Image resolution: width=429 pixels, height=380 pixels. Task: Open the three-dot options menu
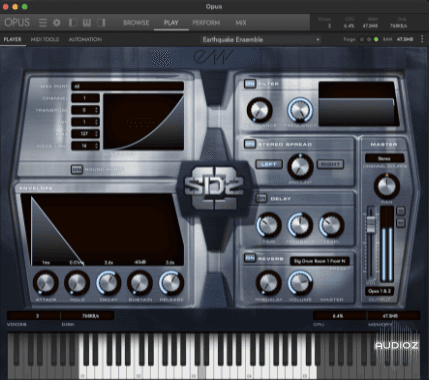[422, 39]
